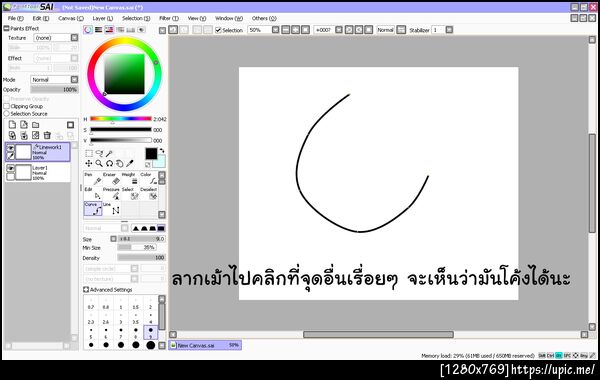Open the Filter menu
This screenshot has width=600, height=380.
point(169,18)
